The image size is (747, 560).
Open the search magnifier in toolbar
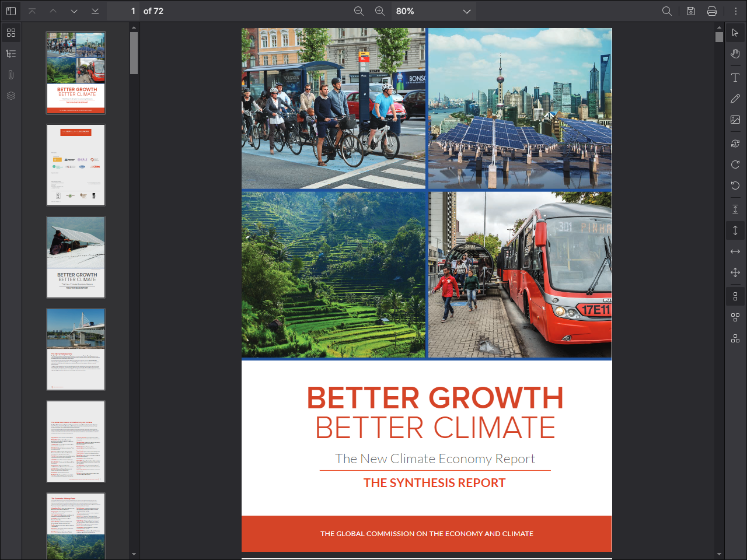coord(667,11)
